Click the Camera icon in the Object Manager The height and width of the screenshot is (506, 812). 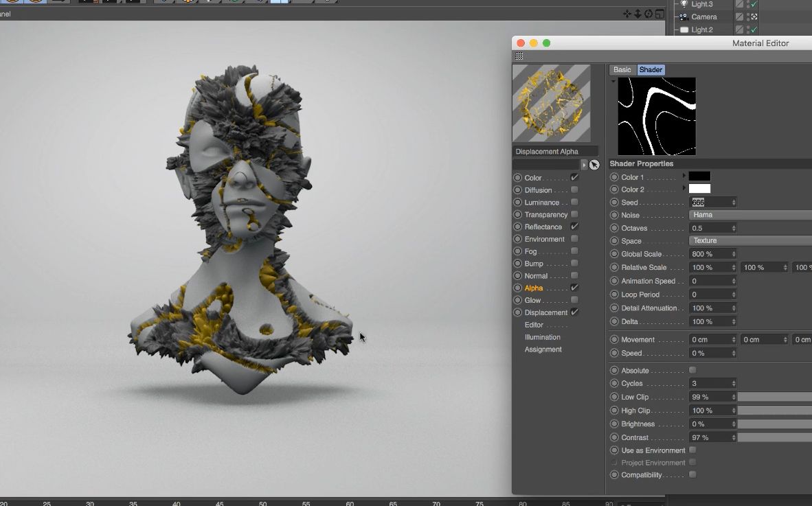(684, 16)
